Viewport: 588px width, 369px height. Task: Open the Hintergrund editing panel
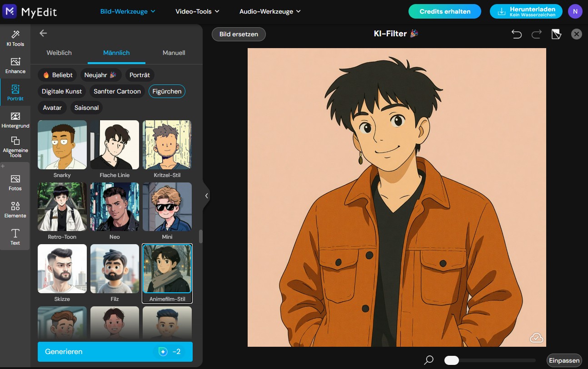pos(15,120)
